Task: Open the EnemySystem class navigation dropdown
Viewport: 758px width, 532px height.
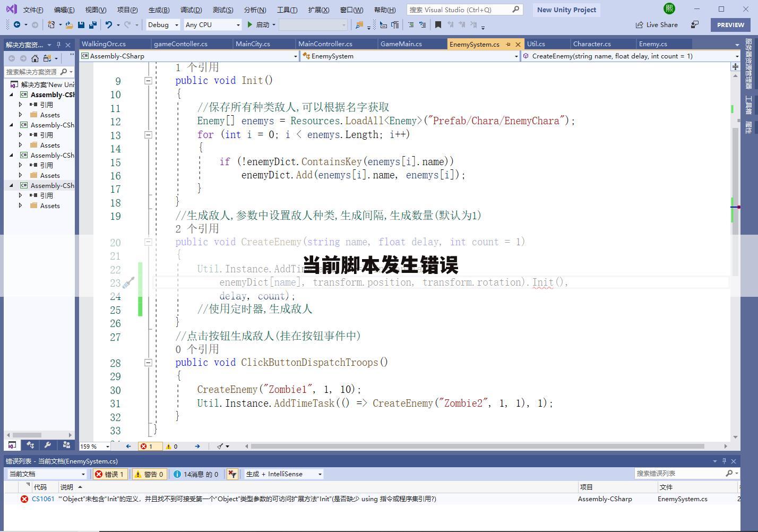Action: 410,56
